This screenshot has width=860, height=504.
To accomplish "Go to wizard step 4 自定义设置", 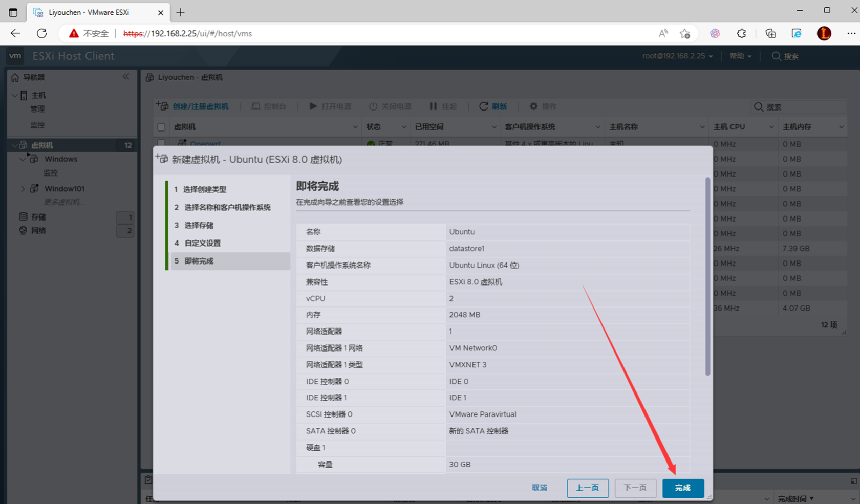I will coord(202,243).
